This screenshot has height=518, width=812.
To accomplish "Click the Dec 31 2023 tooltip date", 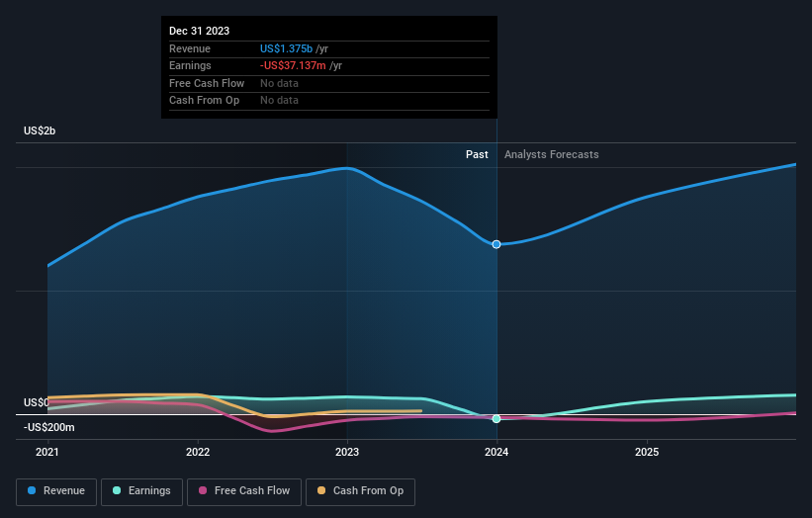I will pos(200,31).
